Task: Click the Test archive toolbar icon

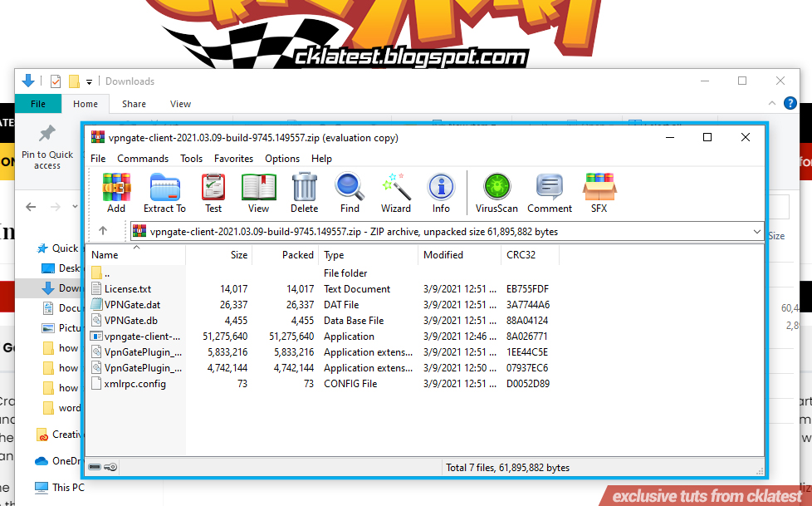Action: (213, 187)
